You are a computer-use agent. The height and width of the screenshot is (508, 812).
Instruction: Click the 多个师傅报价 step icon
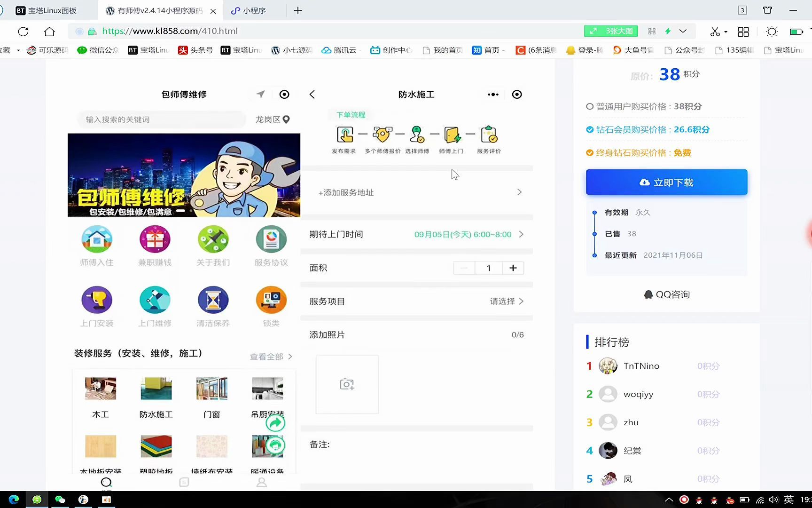(x=382, y=135)
